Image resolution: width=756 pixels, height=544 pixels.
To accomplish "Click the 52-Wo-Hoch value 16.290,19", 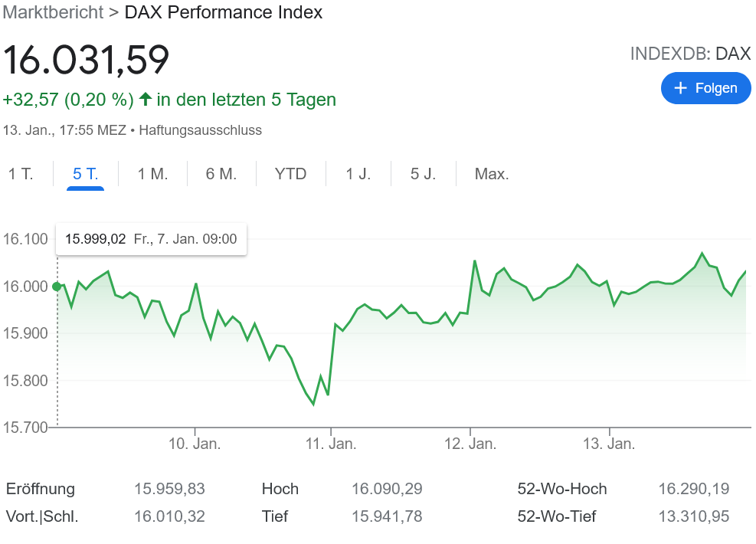I will click(693, 488).
